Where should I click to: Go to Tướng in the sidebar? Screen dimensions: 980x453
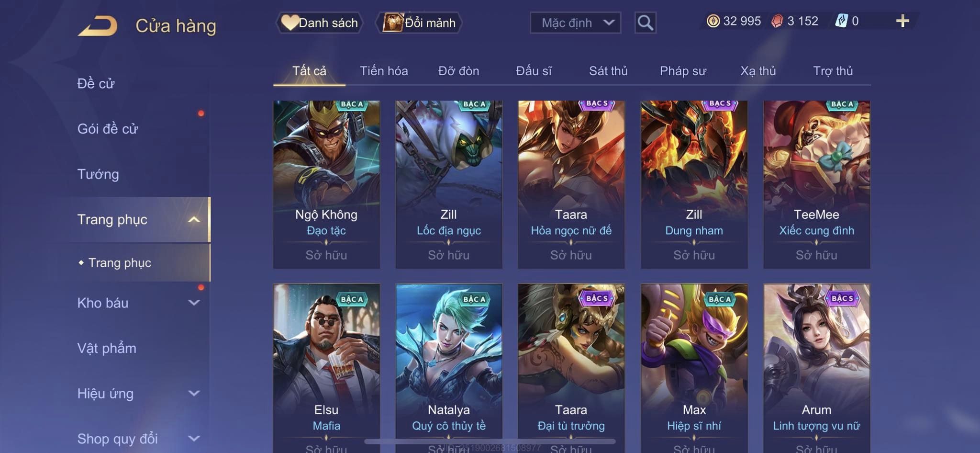point(98,174)
